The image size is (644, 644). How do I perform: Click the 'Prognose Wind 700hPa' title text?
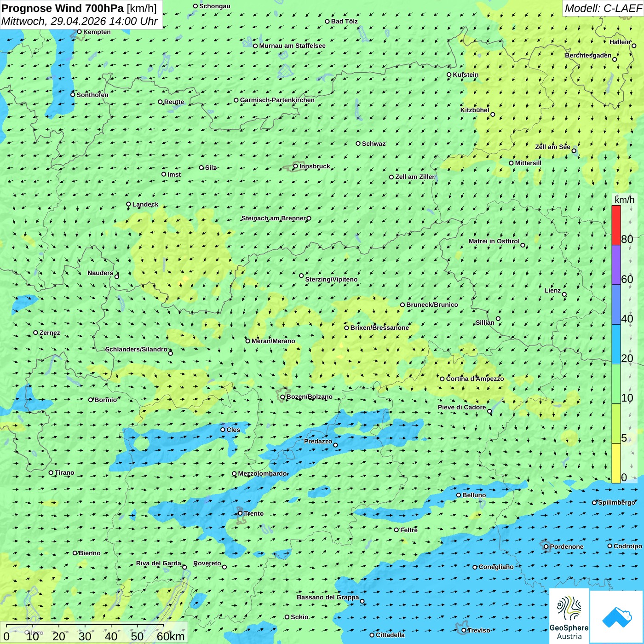pos(63,8)
